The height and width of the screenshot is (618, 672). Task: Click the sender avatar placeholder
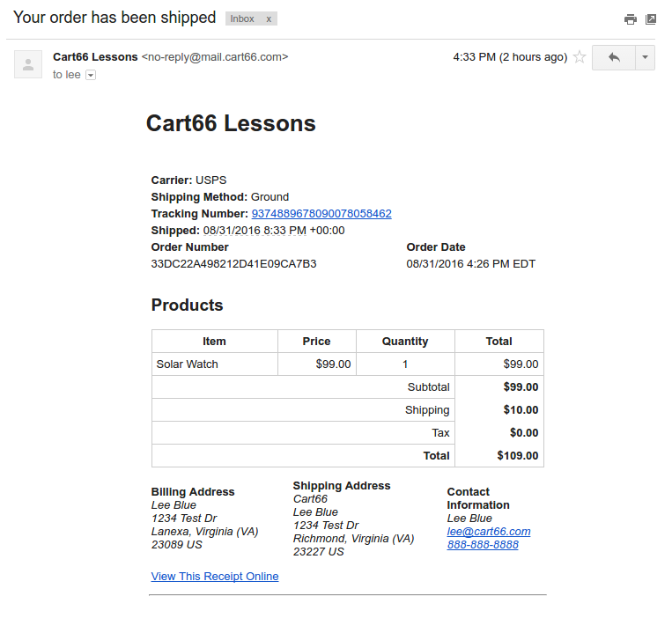click(28, 64)
